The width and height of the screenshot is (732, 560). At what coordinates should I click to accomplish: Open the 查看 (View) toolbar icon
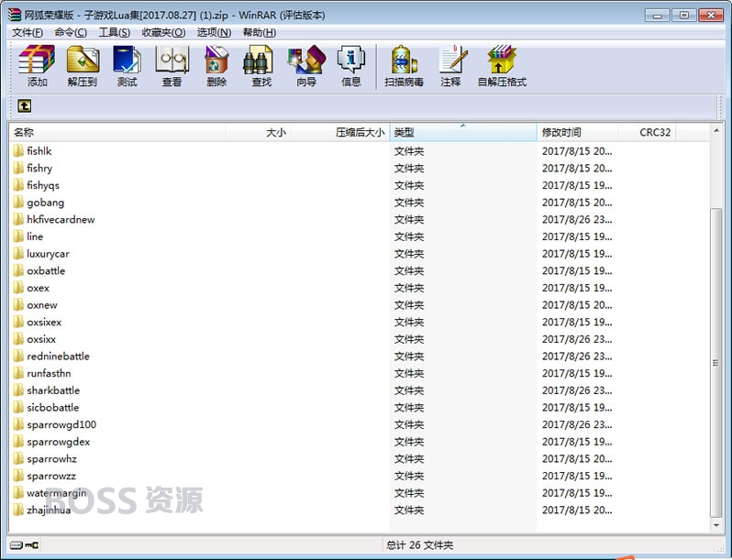(x=172, y=60)
